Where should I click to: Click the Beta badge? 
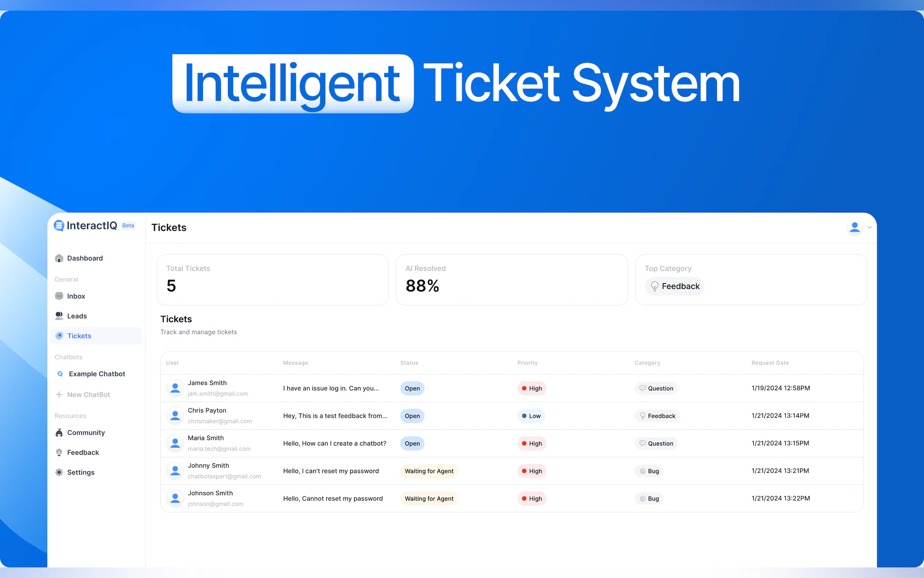click(128, 226)
